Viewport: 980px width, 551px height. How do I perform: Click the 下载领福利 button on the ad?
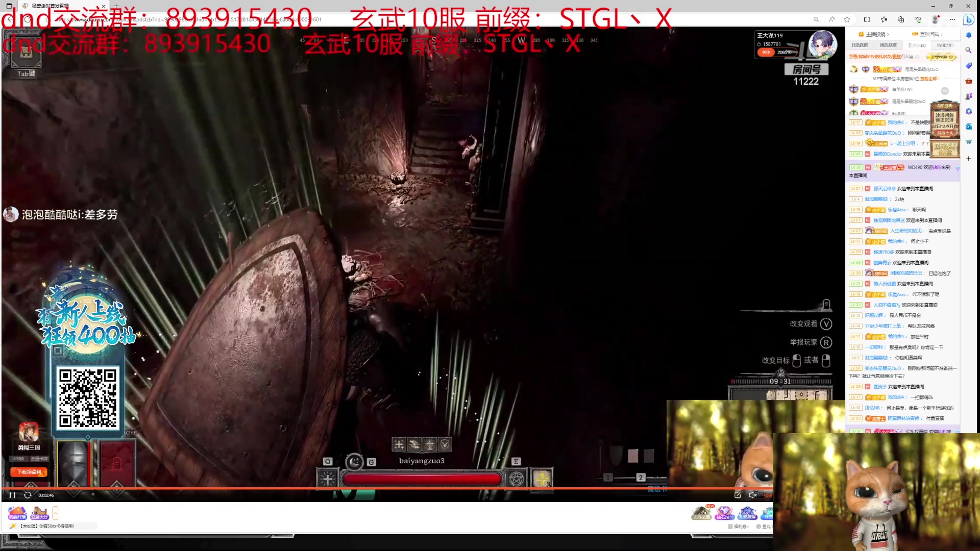[x=29, y=472]
